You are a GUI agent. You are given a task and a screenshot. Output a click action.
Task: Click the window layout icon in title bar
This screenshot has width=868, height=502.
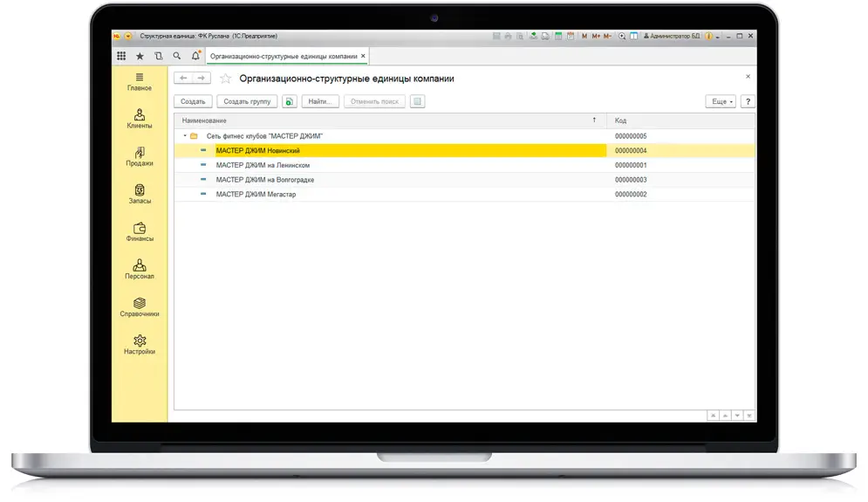[634, 36]
